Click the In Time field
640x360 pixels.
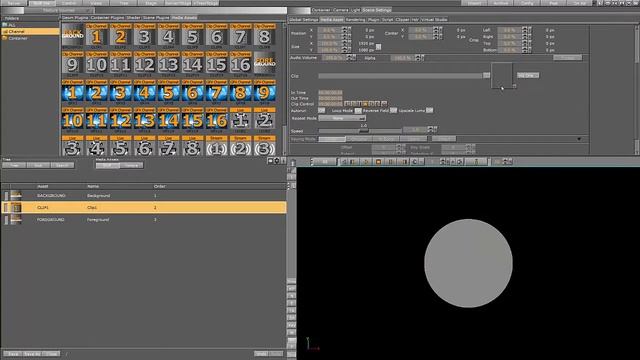(x=330, y=93)
